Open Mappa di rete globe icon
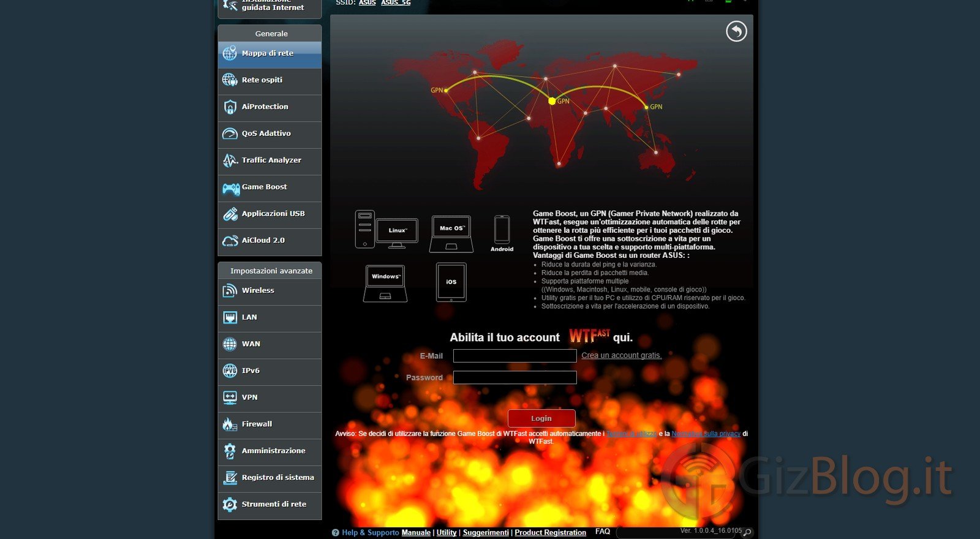The width and height of the screenshot is (980, 539). coord(230,53)
